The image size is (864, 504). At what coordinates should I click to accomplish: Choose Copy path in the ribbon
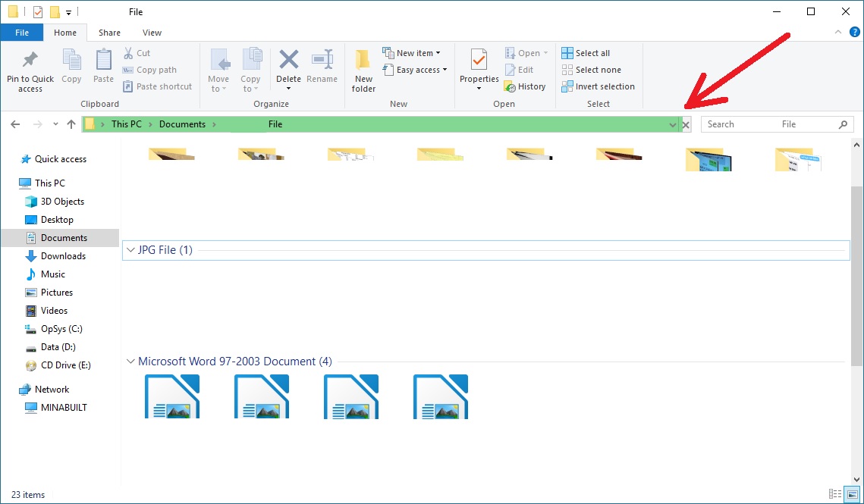(149, 70)
